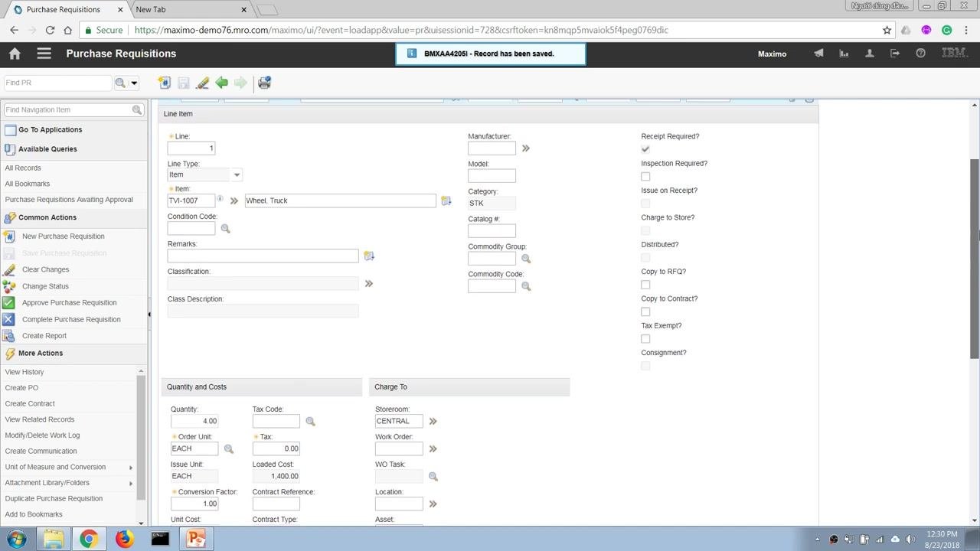
Task: Open the Tax Code lookup
Action: (x=310, y=421)
